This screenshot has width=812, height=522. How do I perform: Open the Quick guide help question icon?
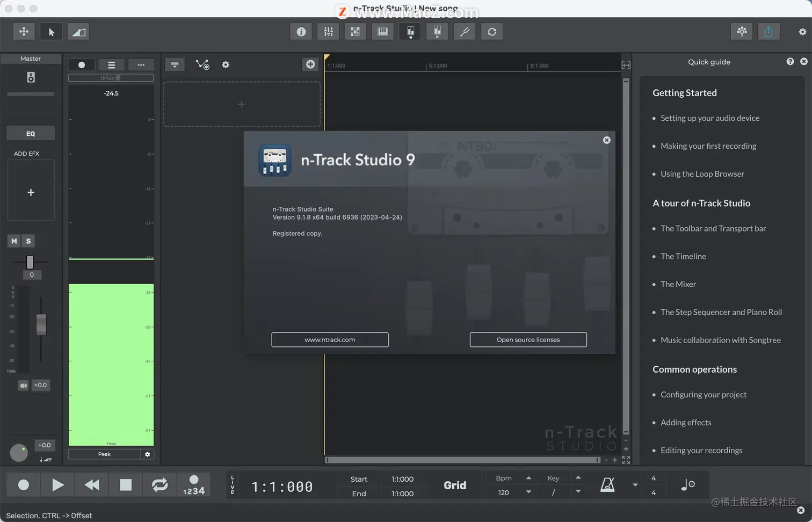(x=790, y=62)
